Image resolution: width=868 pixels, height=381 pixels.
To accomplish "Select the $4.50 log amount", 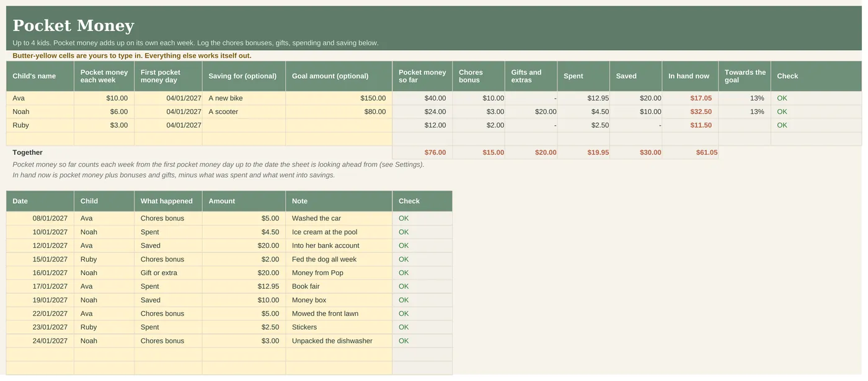I will [244, 232].
